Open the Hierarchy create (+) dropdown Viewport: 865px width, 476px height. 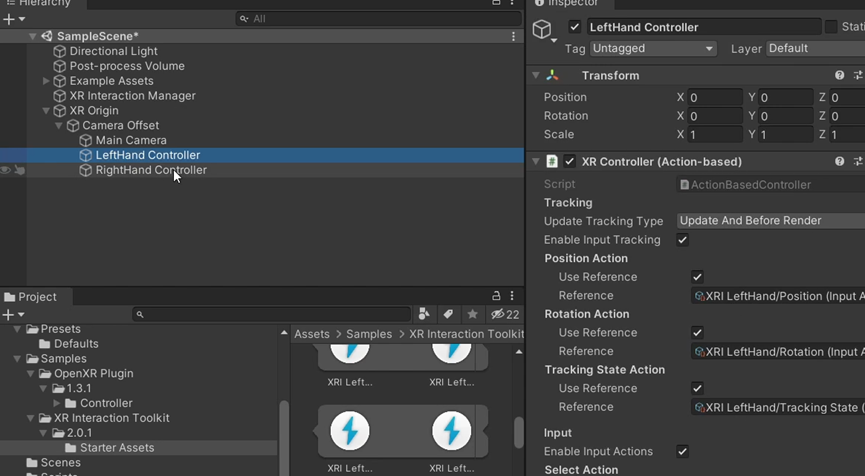point(14,19)
